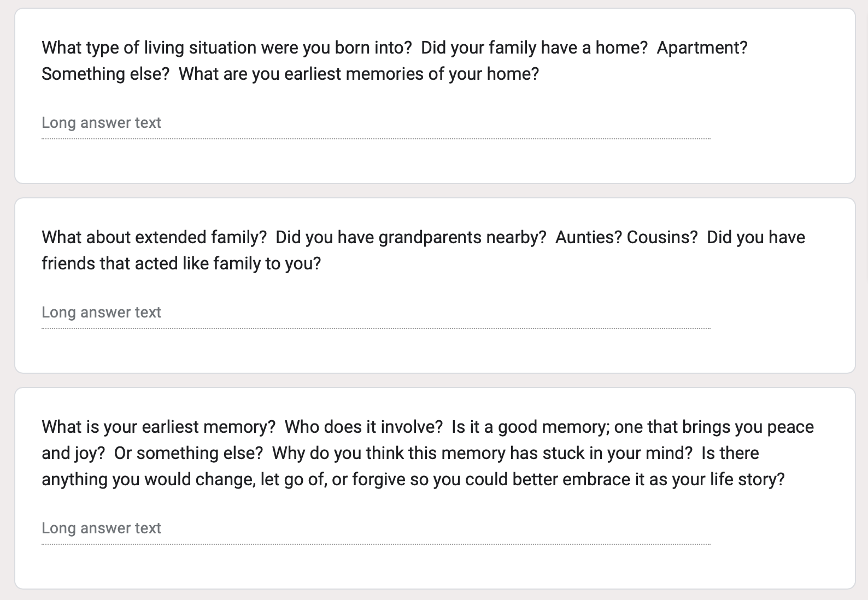
Task: Click the line 'friends that acted like family to you?'
Action: coord(181,263)
